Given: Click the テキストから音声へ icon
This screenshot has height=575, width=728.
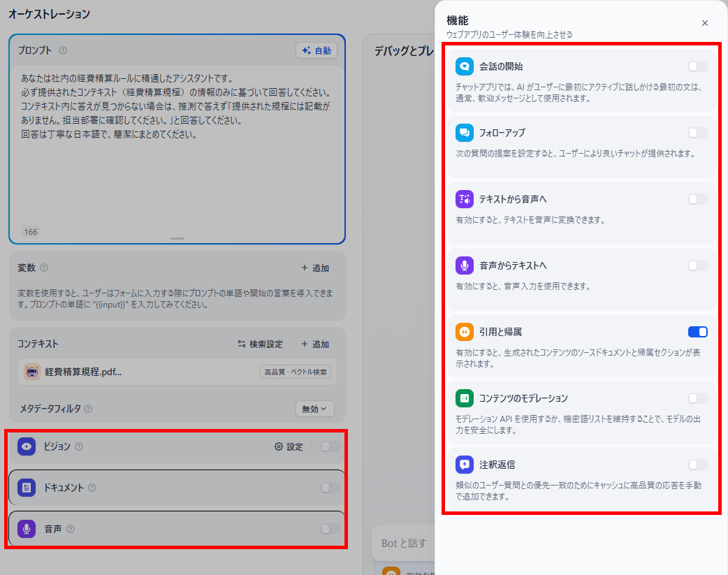Looking at the screenshot, I should (x=465, y=199).
